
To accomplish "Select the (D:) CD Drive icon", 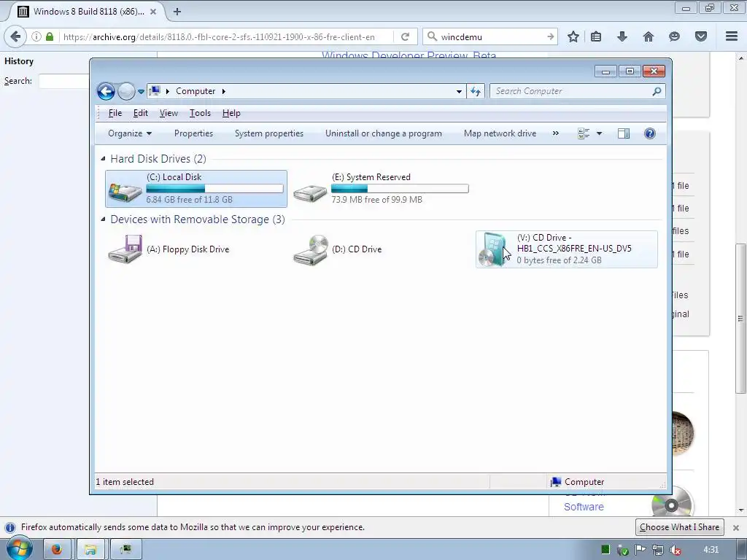I will coord(311,249).
